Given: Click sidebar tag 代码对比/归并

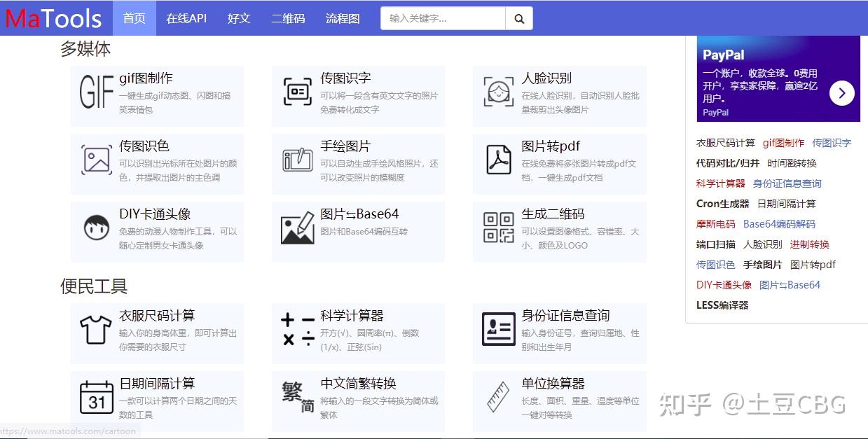Looking at the screenshot, I should [728, 163].
